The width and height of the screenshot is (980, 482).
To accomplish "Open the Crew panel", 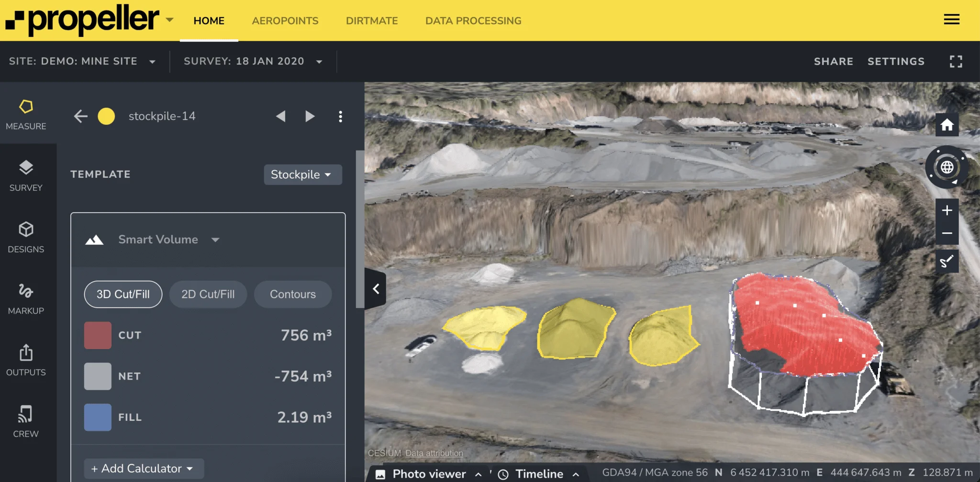I will 26,422.
